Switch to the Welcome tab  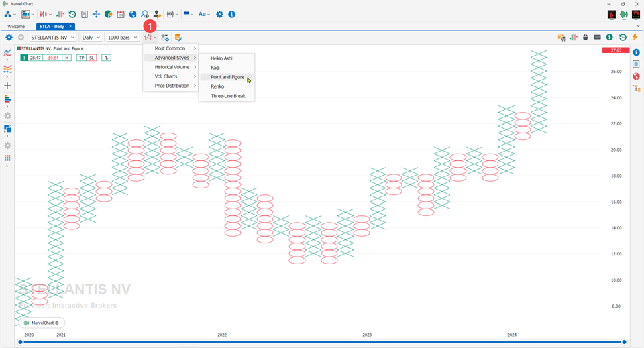coord(16,27)
